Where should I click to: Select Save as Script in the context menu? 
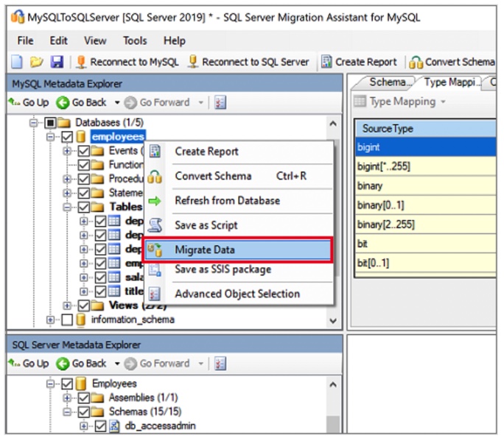pos(239,225)
